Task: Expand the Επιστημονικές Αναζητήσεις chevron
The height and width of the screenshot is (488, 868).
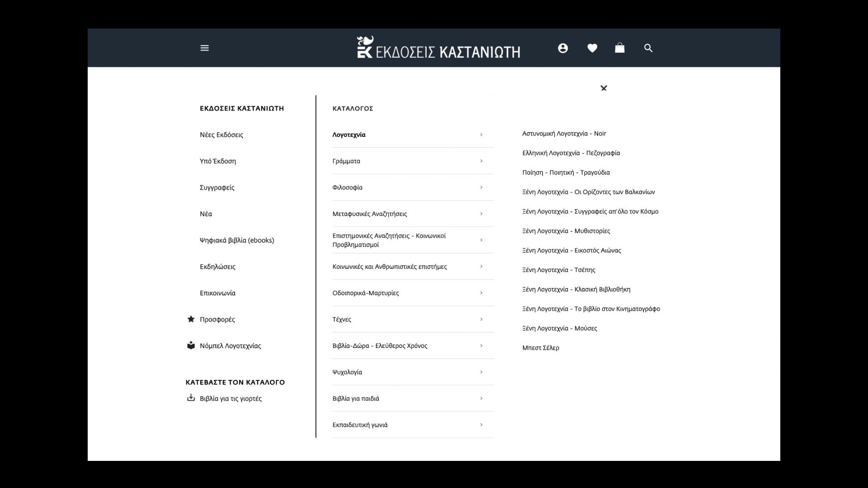Action: tap(481, 240)
